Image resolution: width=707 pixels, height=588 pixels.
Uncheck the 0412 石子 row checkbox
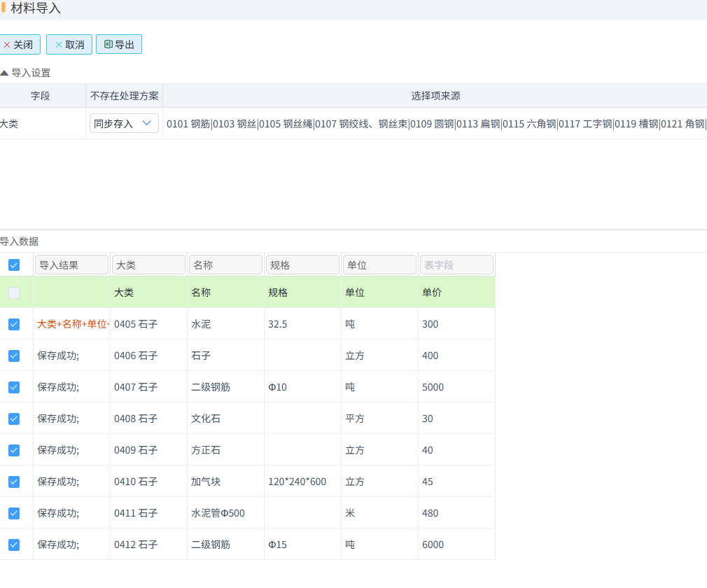coord(14,545)
